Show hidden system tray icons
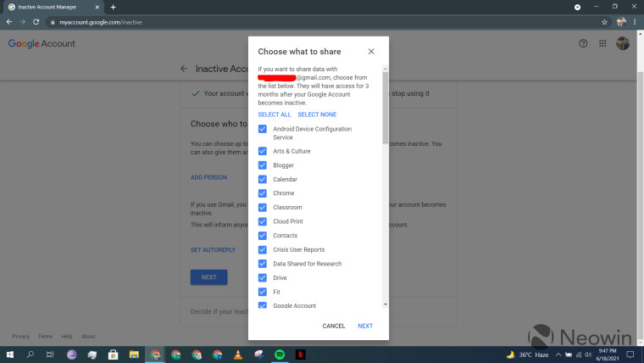Viewport: 644px width, 363px height. pyautogui.click(x=558, y=355)
